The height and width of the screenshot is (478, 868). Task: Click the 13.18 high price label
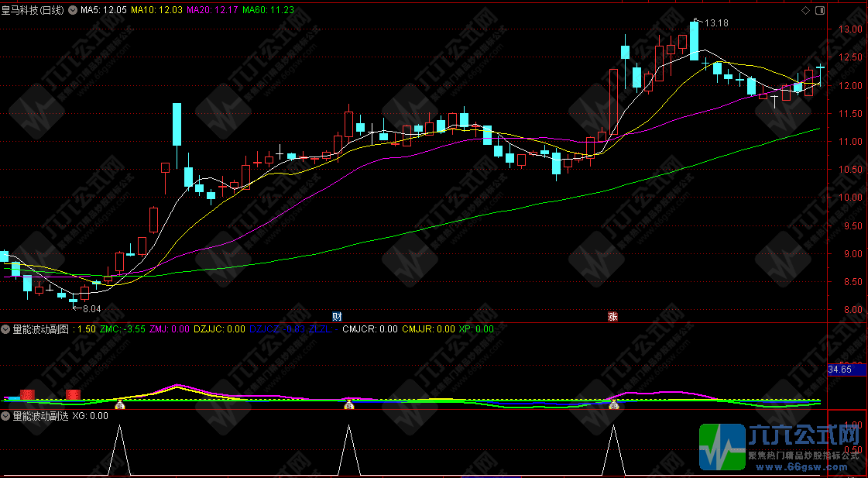tap(717, 23)
